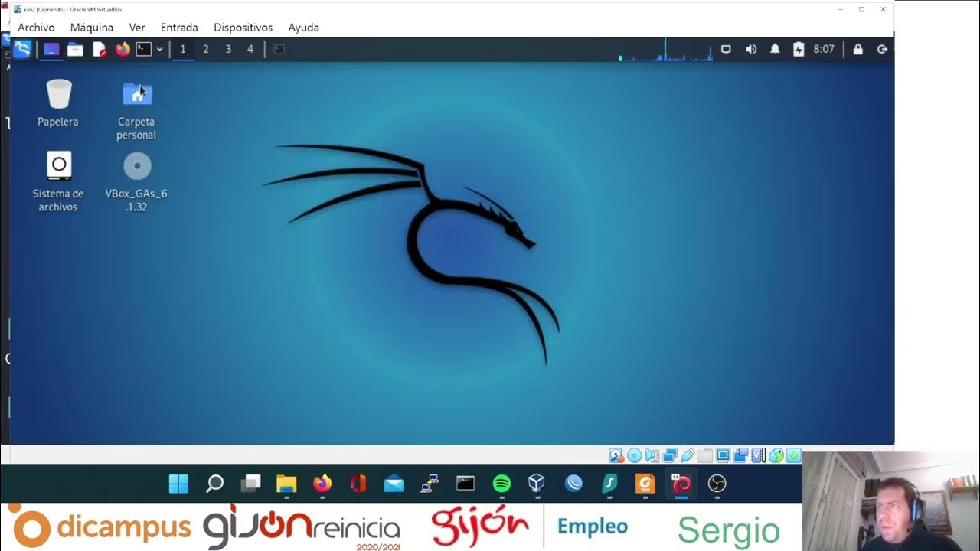Click the show desktop icon in Kali panel
This screenshot has width=980, height=551.
pyautogui.click(x=51, y=49)
